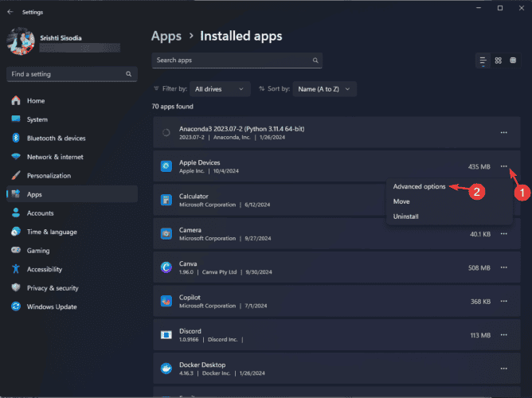Image resolution: width=532 pixels, height=398 pixels.
Task: Choose Advanced options from the context menu
Action: click(419, 186)
